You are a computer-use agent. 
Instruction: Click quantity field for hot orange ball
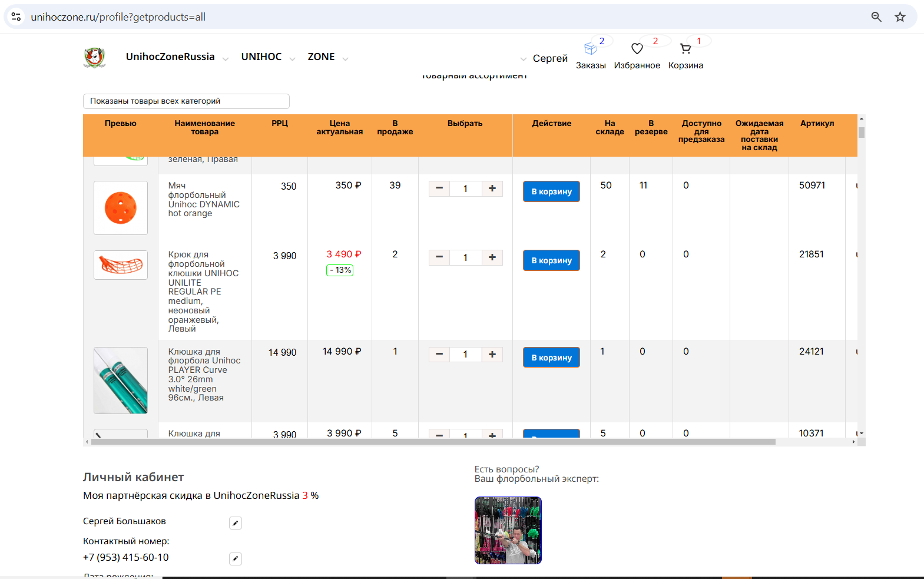click(x=465, y=188)
